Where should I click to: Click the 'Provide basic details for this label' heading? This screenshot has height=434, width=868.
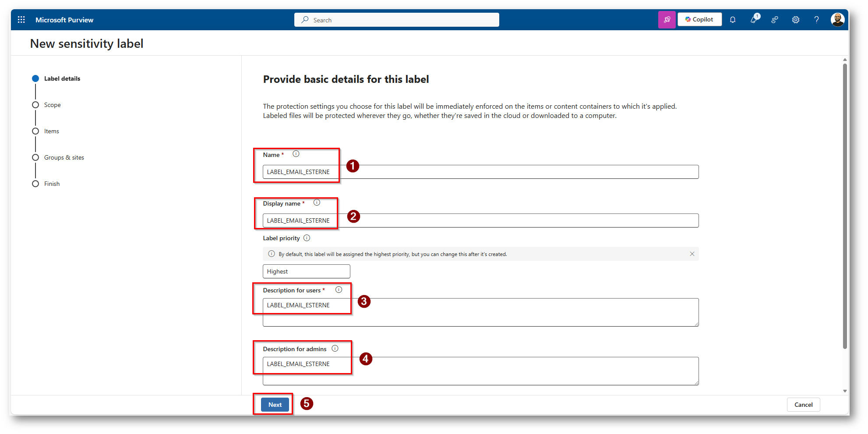pyautogui.click(x=346, y=79)
